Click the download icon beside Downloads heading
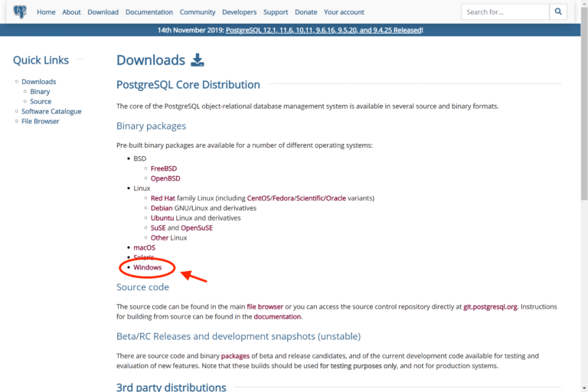 tap(198, 60)
